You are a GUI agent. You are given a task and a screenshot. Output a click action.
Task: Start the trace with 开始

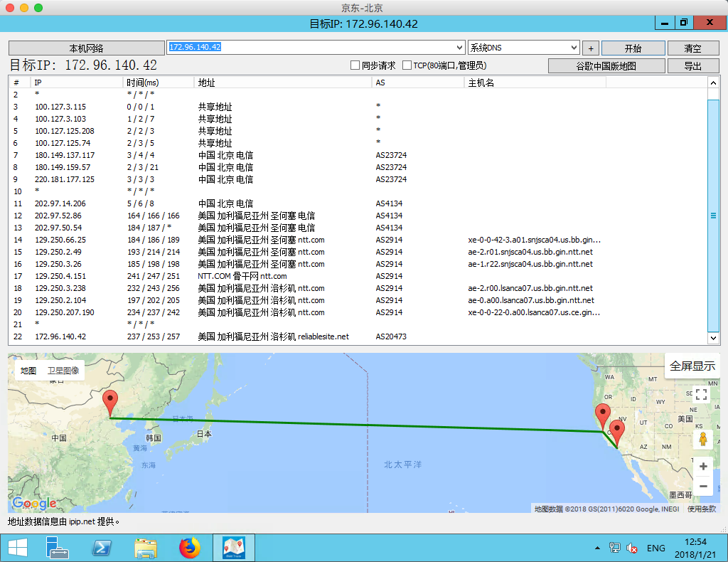(x=633, y=48)
